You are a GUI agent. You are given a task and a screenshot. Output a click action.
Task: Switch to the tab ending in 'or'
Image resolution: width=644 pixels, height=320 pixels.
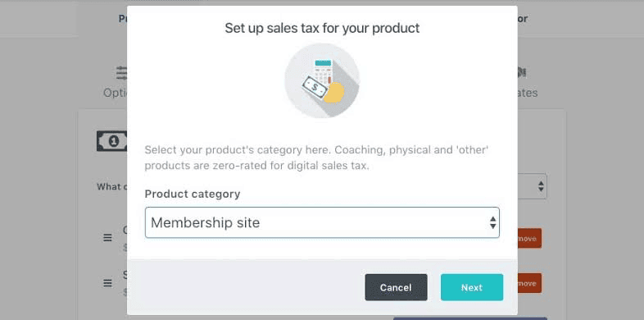[x=523, y=19]
